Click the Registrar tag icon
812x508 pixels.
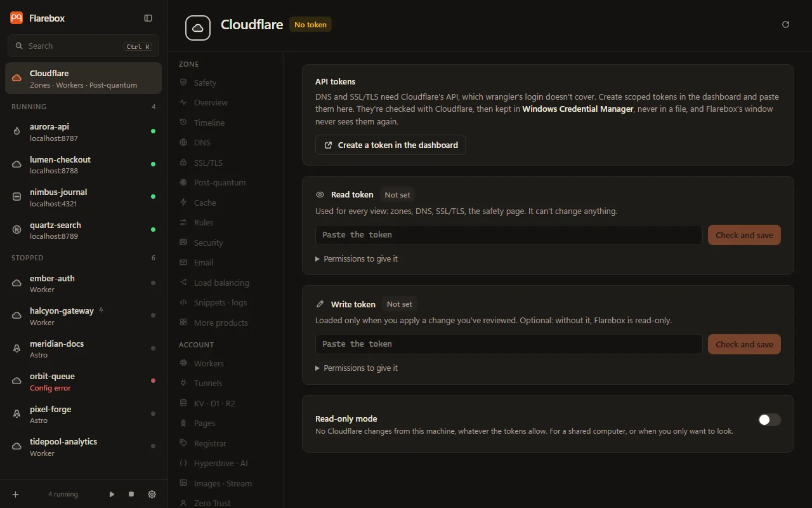click(x=183, y=443)
